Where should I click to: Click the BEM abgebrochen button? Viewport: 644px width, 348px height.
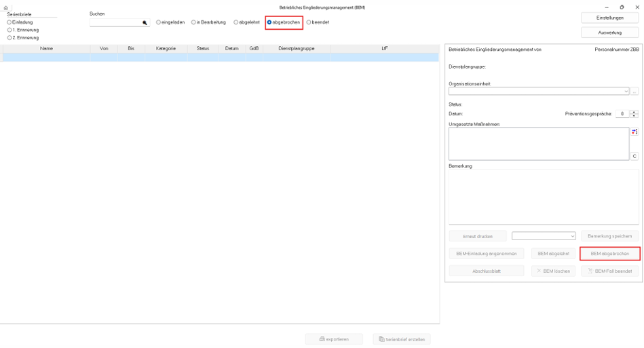tap(610, 254)
